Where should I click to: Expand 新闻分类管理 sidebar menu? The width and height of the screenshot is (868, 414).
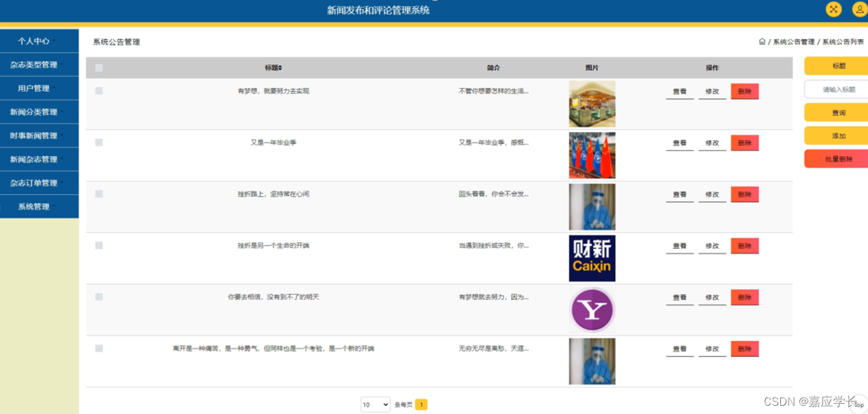coord(39,112)
